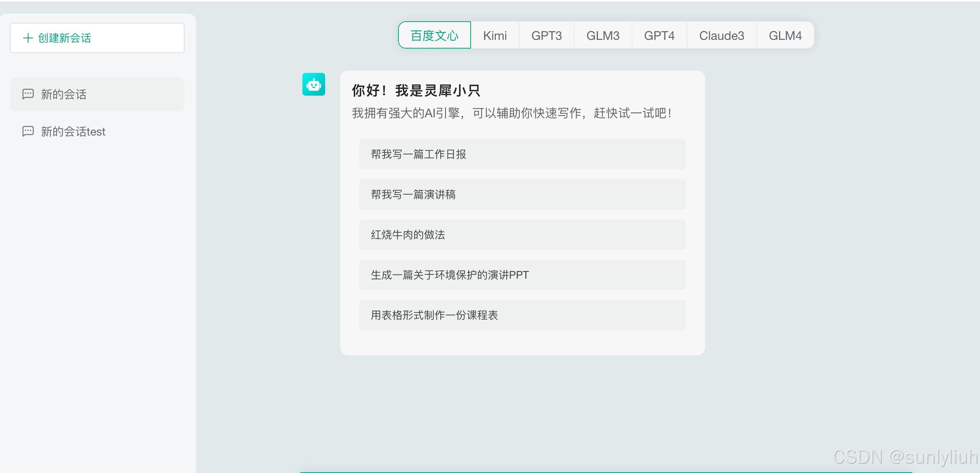The image size is (980, 473).
Task: Click the chat bubble icon beside 新的会话test
Action: (x=28, y=131)
